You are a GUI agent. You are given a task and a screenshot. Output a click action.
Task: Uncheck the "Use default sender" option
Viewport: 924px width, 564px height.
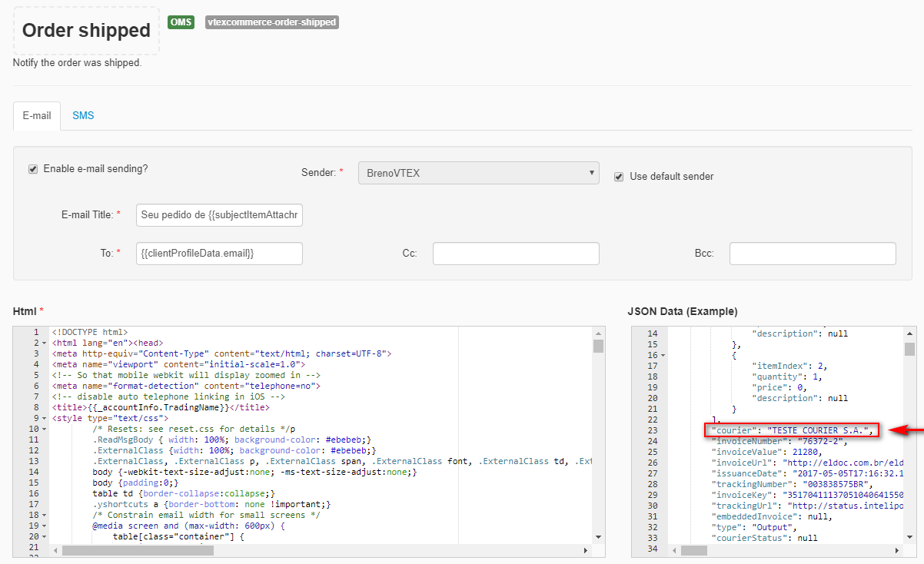click(619, 176)
